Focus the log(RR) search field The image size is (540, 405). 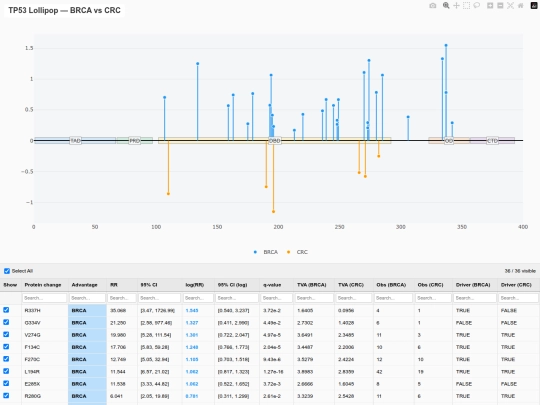[x=198, y=298]
